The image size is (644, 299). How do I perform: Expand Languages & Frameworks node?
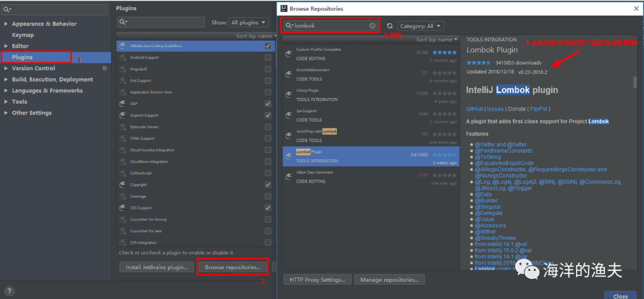tap(6, 91)
